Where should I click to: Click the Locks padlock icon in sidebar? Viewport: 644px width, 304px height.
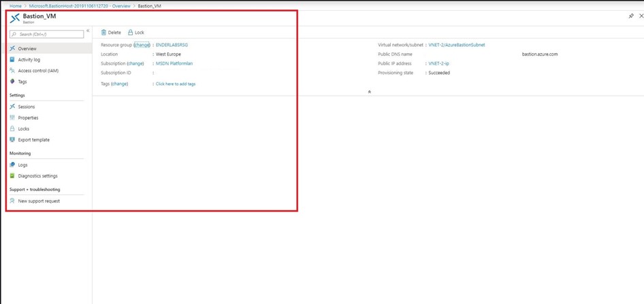(x=12, y=129)
